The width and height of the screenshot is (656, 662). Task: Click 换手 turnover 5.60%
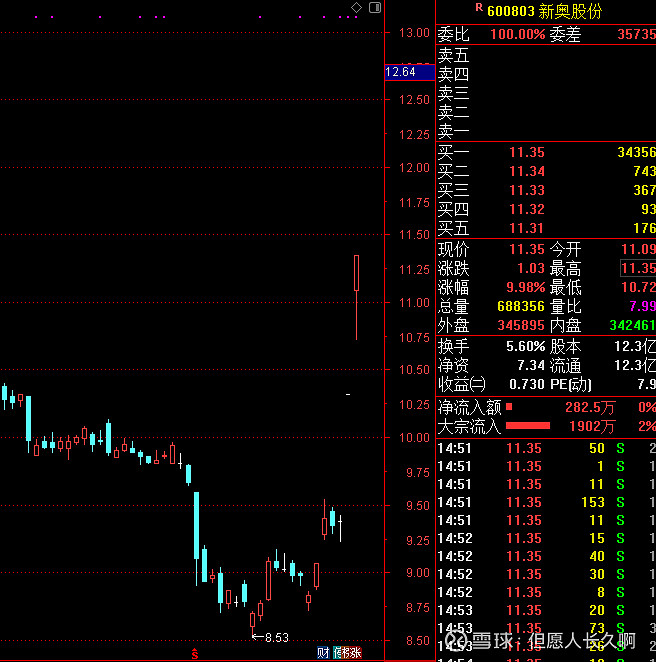pyautogui.click(x=526, y=347)
